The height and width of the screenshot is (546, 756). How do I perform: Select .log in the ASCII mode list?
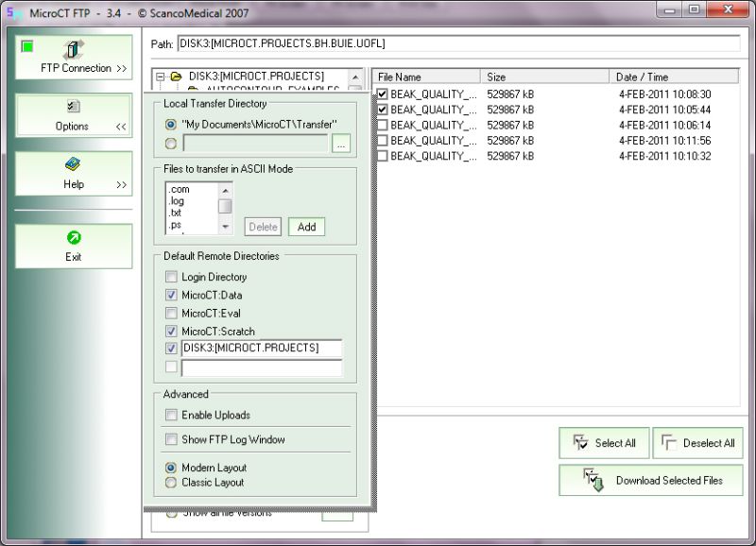177,201
